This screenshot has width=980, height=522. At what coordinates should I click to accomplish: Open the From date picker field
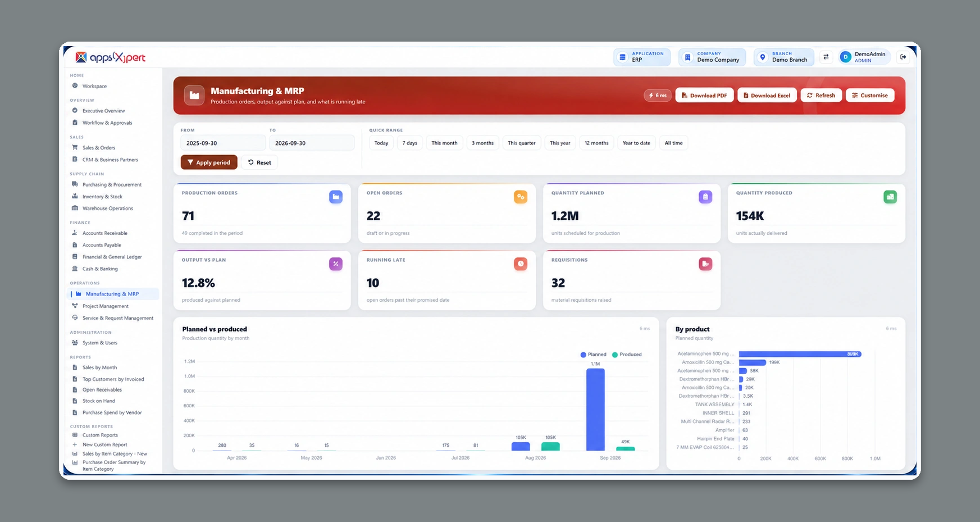point(223,143)
